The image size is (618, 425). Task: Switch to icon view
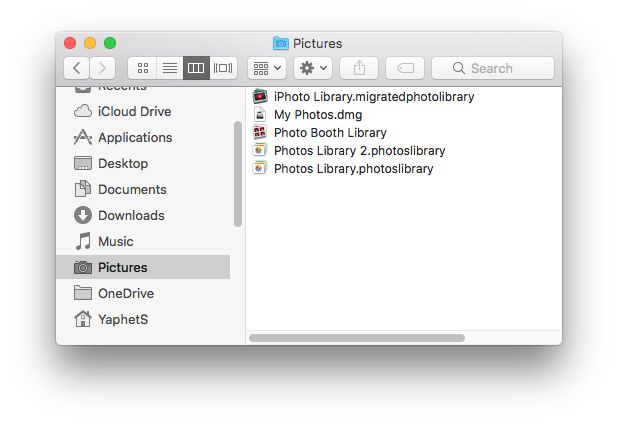tap(143, 68)
